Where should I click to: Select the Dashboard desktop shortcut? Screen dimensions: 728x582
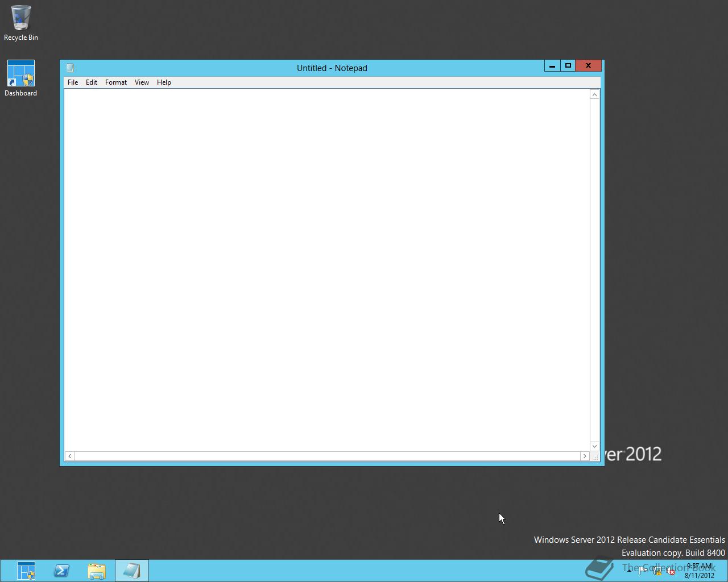tap(21, 78)
